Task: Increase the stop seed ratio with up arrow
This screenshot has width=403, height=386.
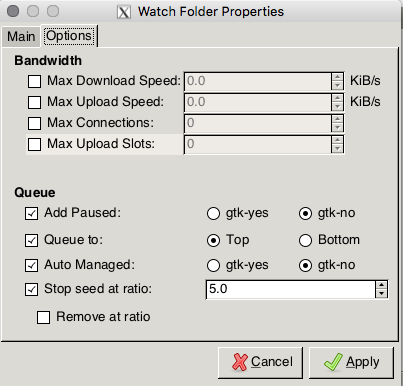Action: point(381,285)
